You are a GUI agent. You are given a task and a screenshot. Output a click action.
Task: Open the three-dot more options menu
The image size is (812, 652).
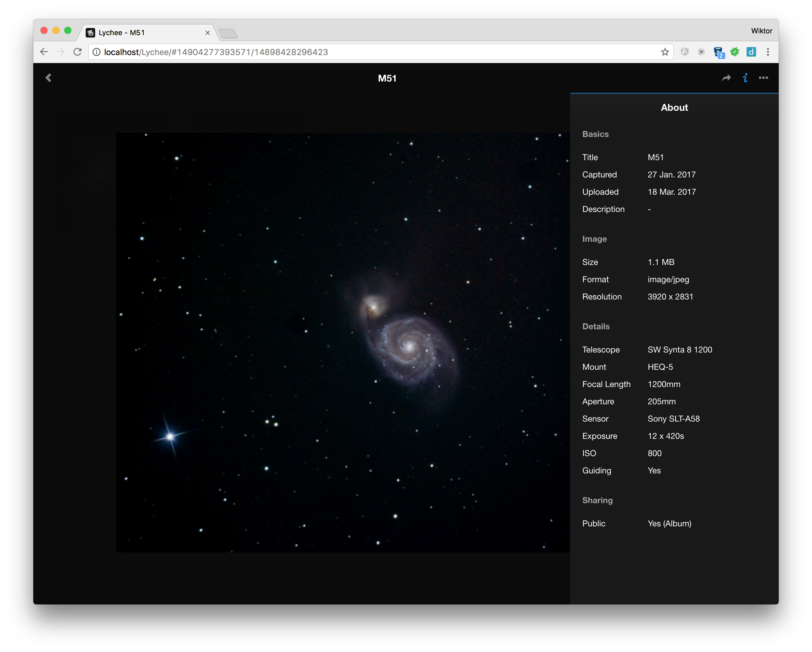[764, 78]
